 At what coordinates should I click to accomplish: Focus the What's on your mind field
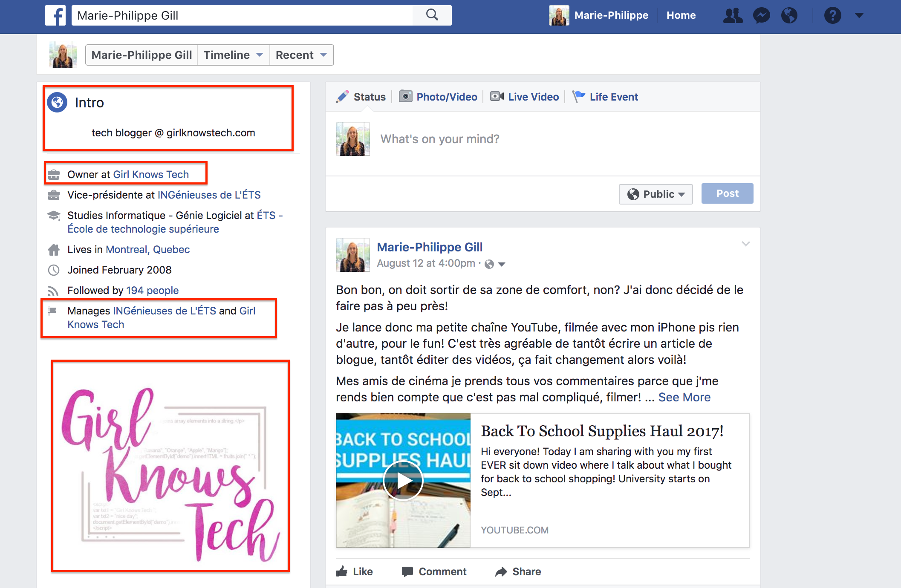(440, 139)
